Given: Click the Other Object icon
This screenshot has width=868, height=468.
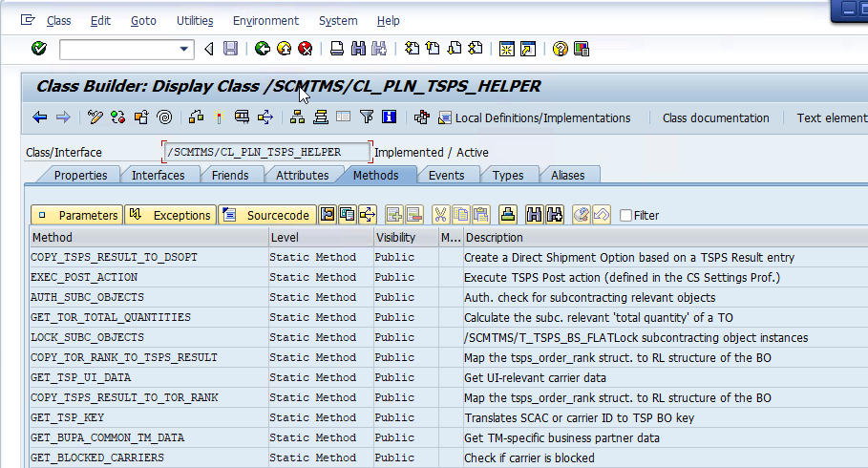Looking at the screenshot, I should 141,117.
